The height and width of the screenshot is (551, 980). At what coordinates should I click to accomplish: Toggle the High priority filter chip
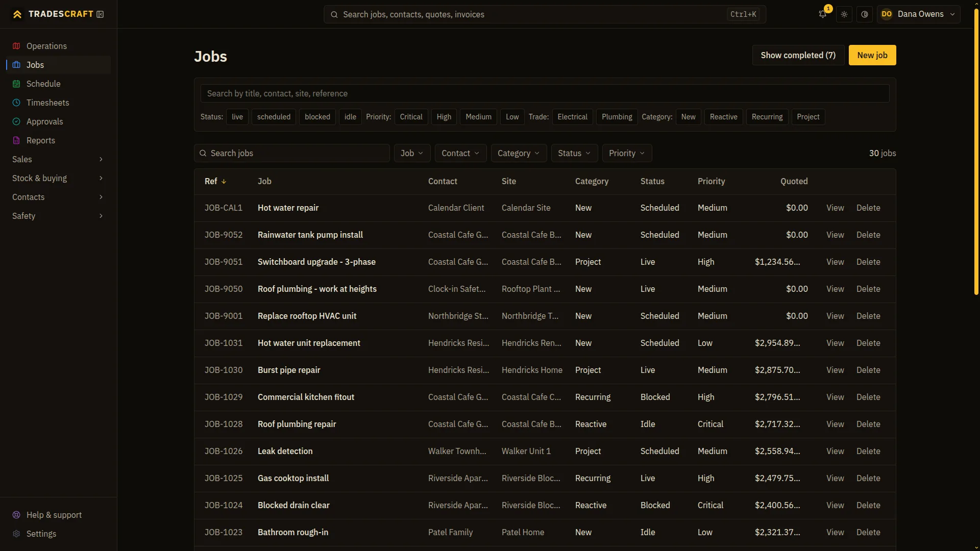tap(444, 117)
